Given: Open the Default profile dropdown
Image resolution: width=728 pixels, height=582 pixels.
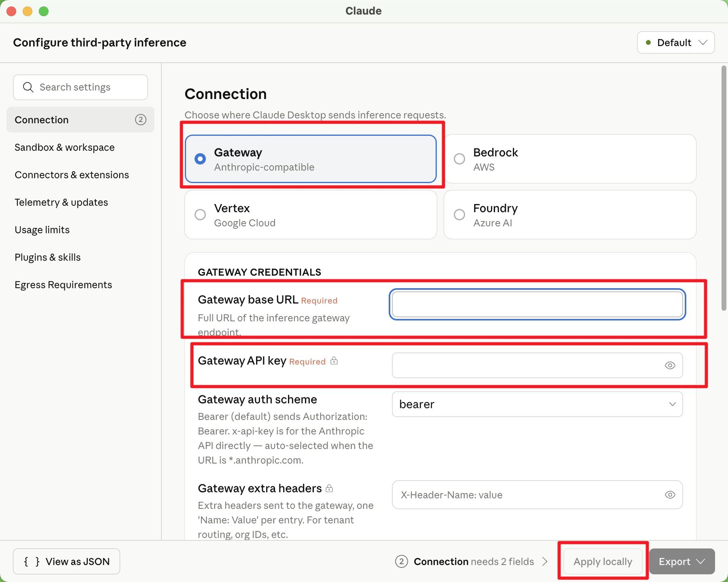Looking at the screenshot, I should point(676,42).
